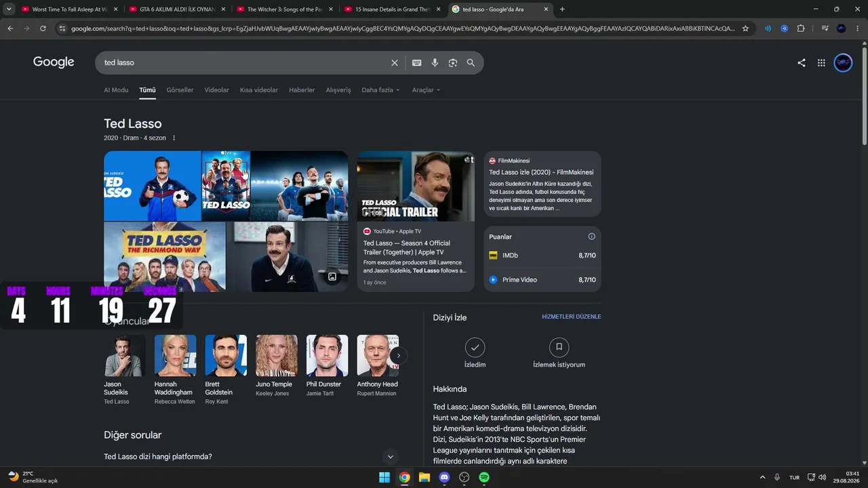The image size is (868, 488).
Task: Select Juno Temple cast photo
Action: (x=277, y=355)
